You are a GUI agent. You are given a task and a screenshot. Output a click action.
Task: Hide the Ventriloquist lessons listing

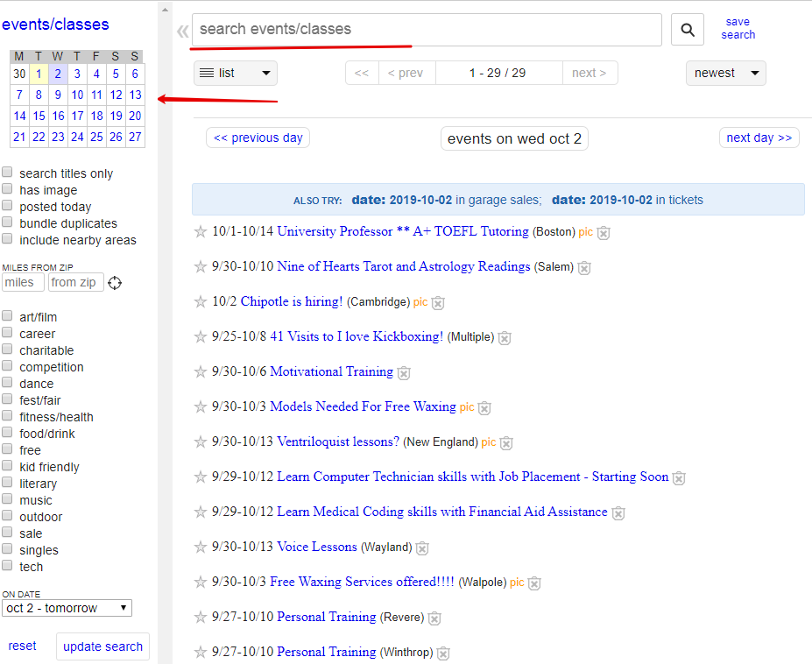[x=506, y=443]
